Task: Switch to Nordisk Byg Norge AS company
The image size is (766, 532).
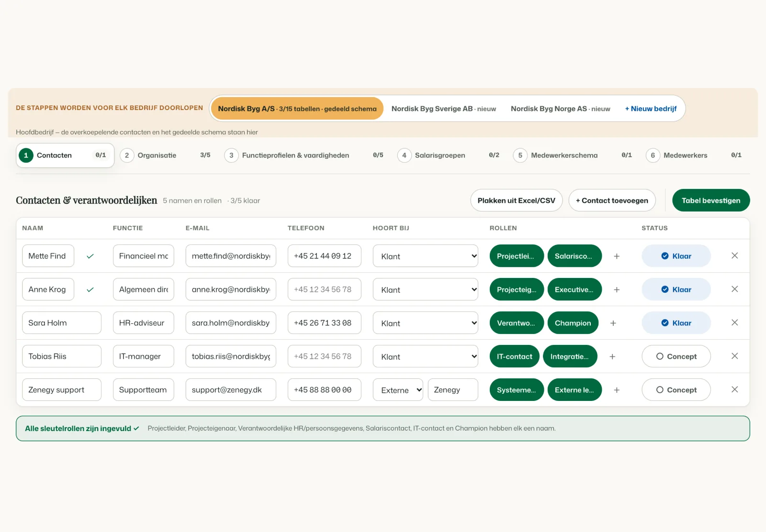Action: pyautogui.click(x=561, y=109)
